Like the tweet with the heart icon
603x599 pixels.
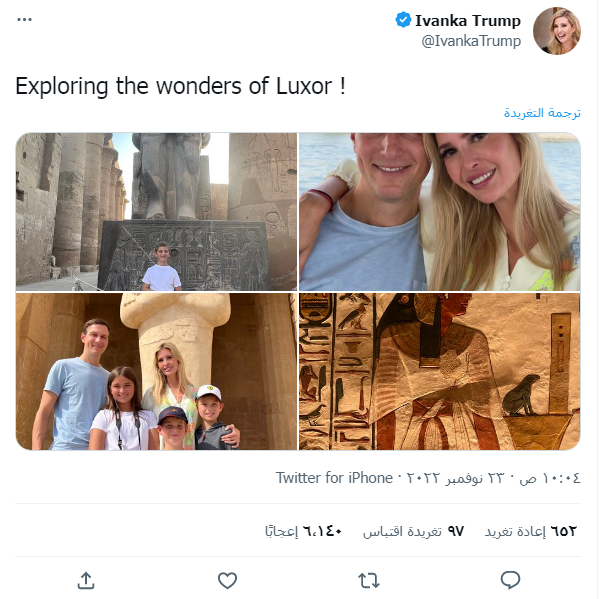coord(227,580)
